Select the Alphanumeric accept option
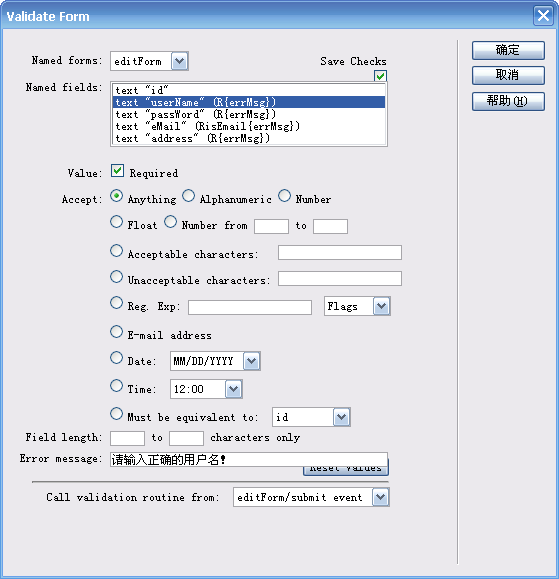 pos(189,196)
